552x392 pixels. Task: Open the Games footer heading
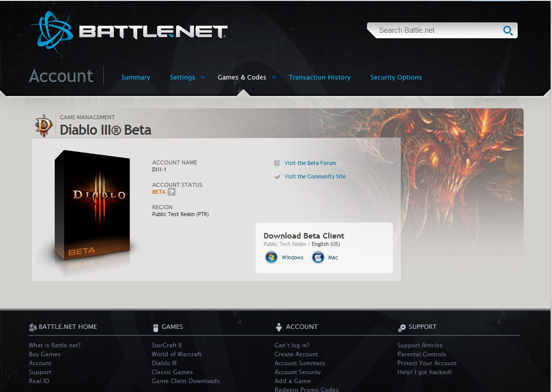(x=172, y=327)
